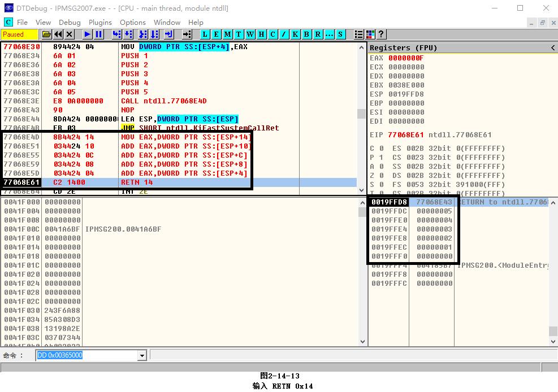Open the Appearance colors grid icon
558x392 pixels.
tap(370, 34)
